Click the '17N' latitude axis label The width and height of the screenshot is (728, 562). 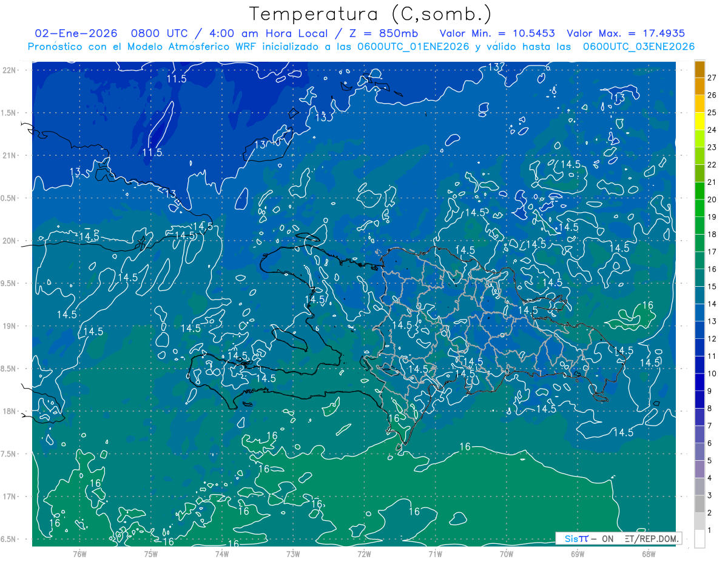[10, 497]
